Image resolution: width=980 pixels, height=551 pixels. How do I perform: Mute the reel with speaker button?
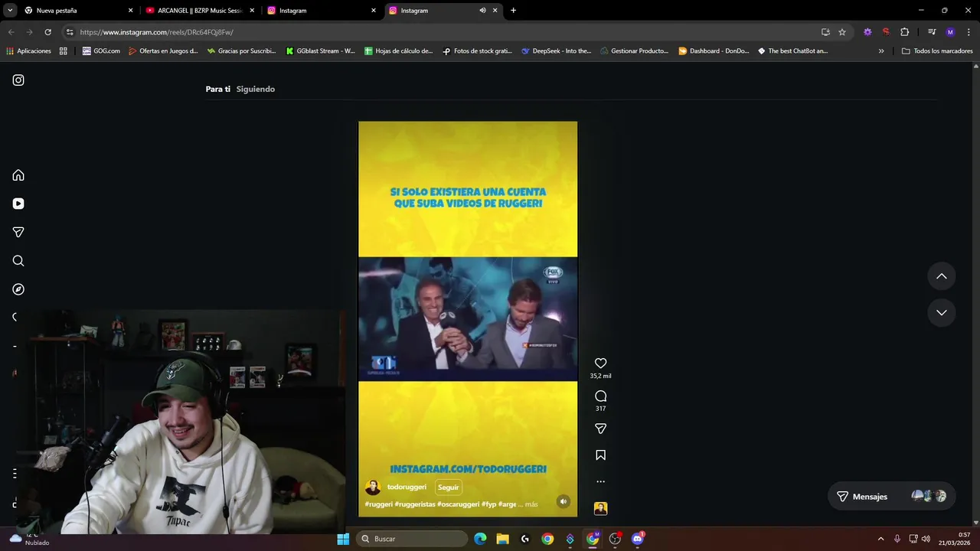point(563,502)
